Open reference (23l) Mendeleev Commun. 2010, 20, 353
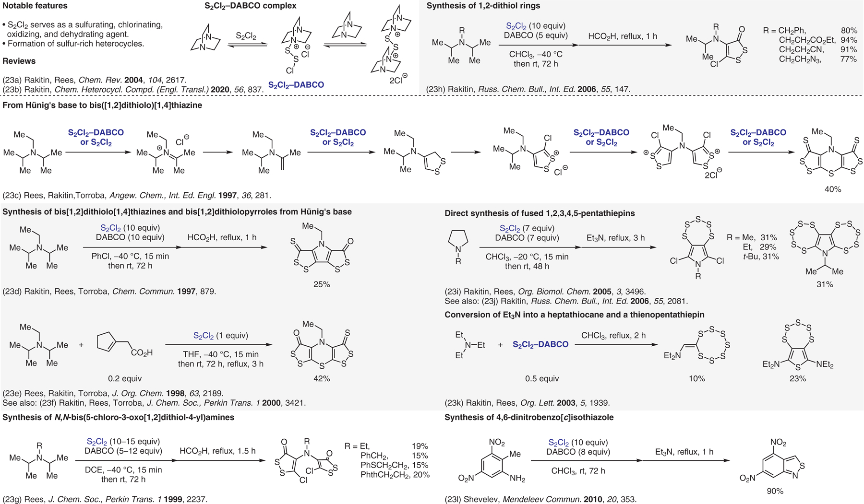The image size is (864, 504). coord(540,499)
